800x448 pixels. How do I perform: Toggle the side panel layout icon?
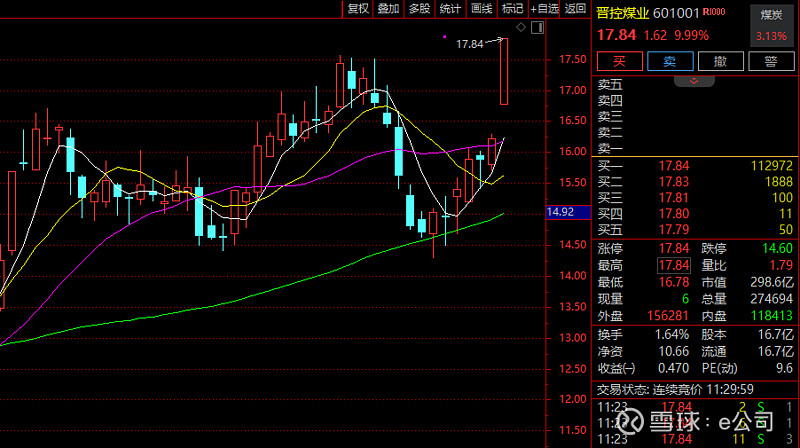tap(539, 26)
